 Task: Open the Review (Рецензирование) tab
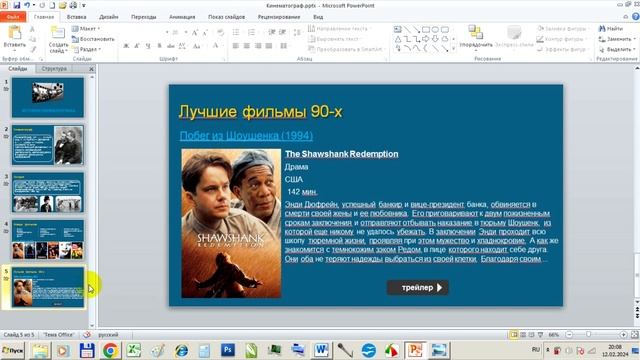click(x=279, y=17)
